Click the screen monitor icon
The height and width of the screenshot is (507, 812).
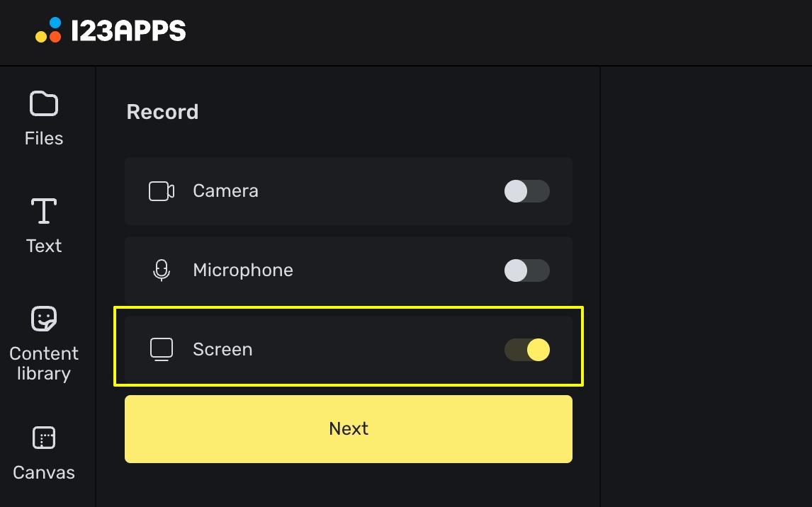(162, 349)
